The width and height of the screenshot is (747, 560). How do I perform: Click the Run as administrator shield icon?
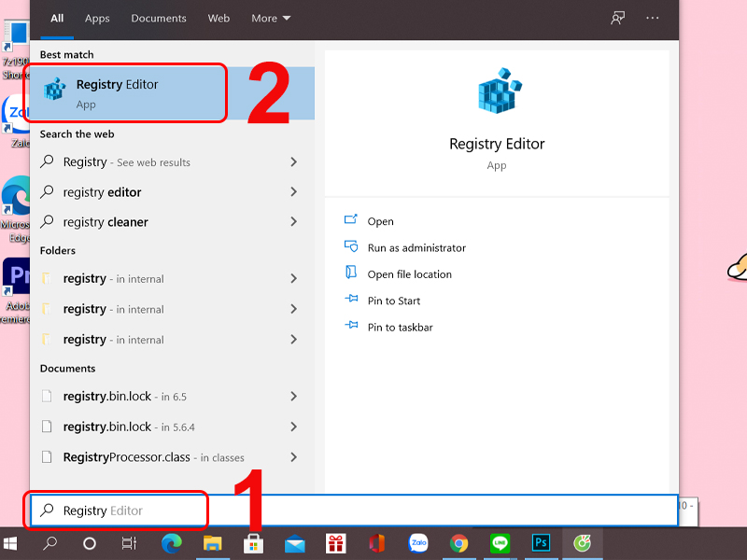click(x=351, y=246)
